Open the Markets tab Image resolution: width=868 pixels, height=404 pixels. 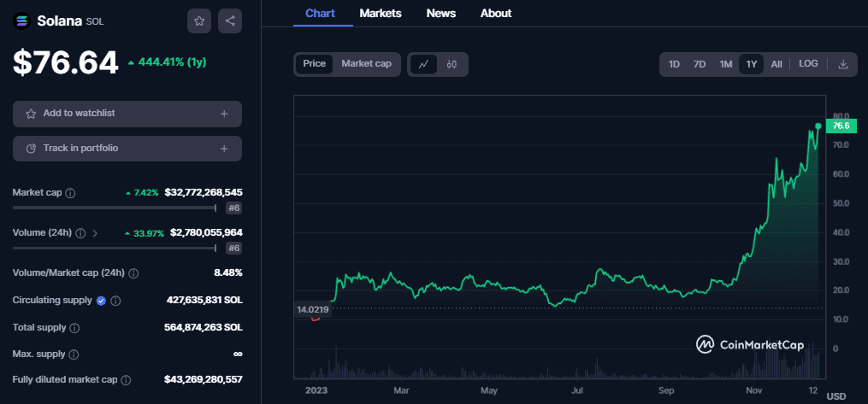tap(381, 14)
